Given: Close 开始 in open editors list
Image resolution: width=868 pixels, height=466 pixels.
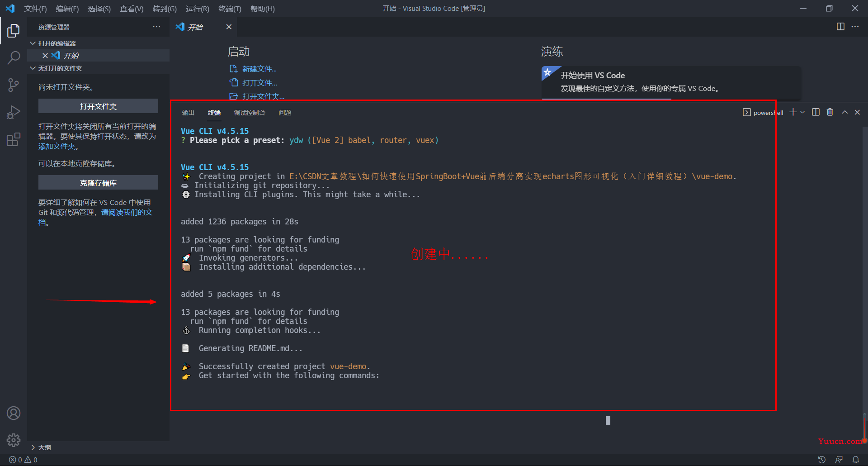Looking at the screenshot, I should pyautogui.click(x=45, y=55).
